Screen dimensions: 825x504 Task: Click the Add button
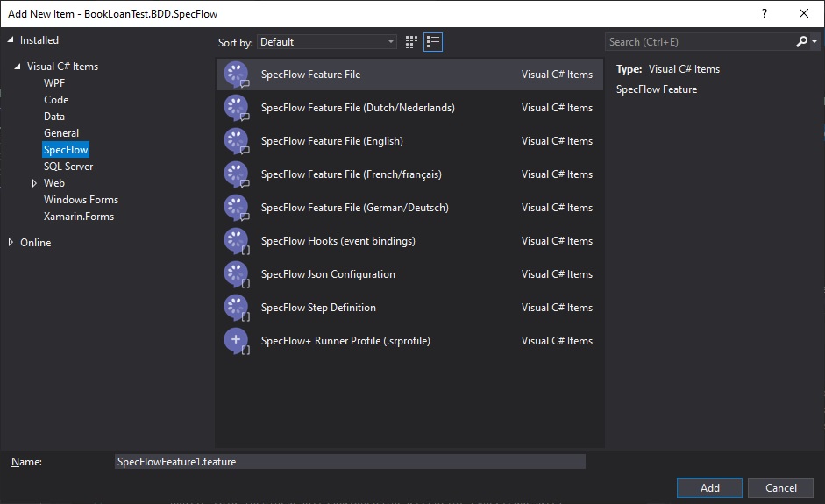coord(709,488)
